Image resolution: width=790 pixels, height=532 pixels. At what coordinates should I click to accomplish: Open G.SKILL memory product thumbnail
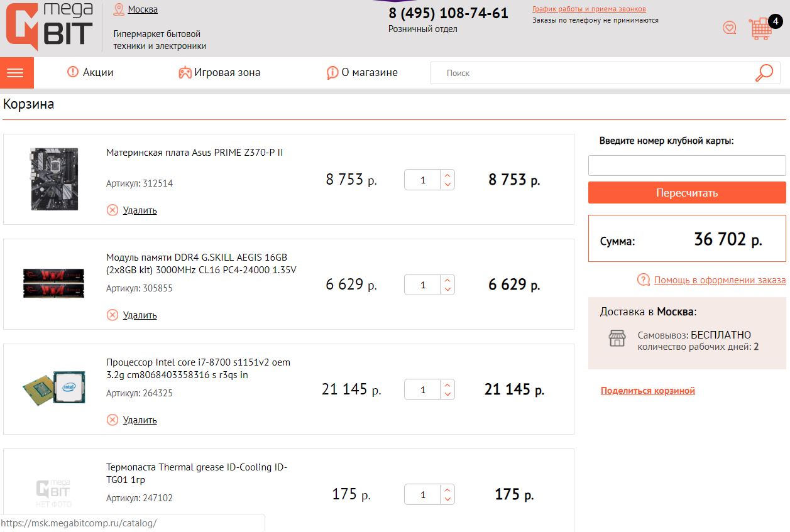[53, 283]
